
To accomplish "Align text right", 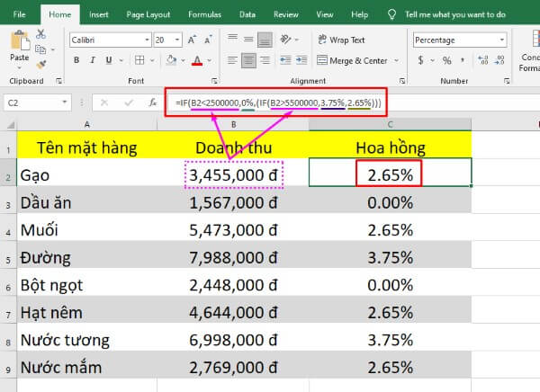I will [x=265, y=60].
